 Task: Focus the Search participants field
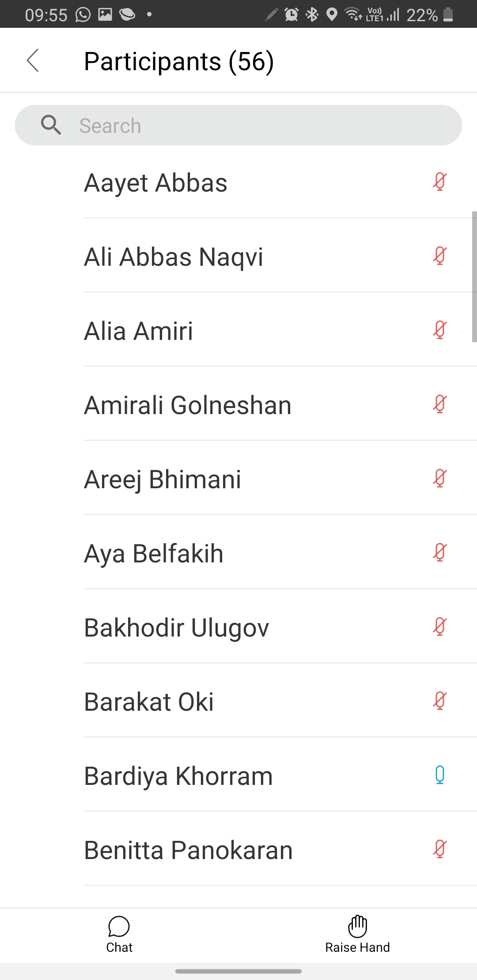pos(265,125)
